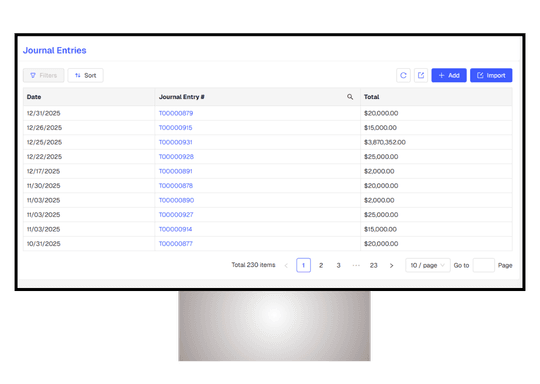This screenshot has width=540, height=384.
Task: Go to page 3 of results
Action: pos(339,265)
